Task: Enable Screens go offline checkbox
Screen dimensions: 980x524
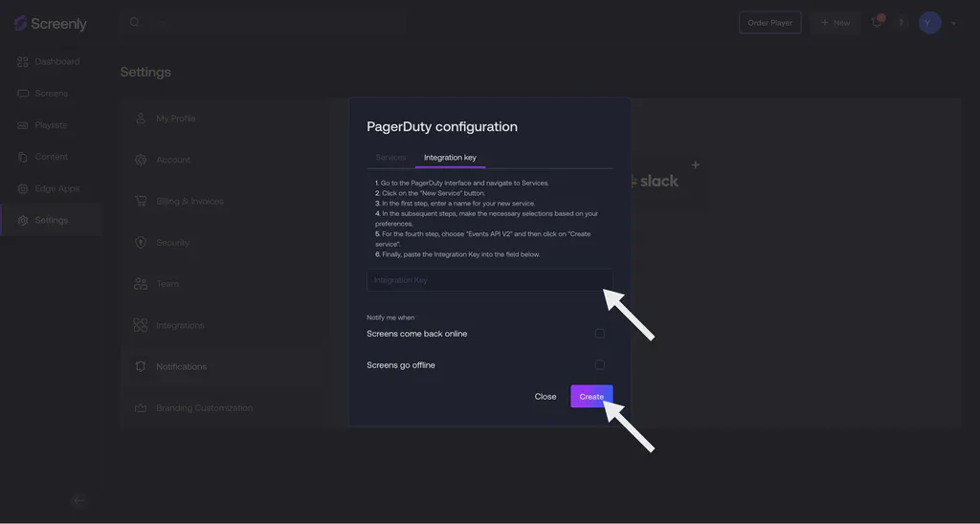Action: click(599, 364)
